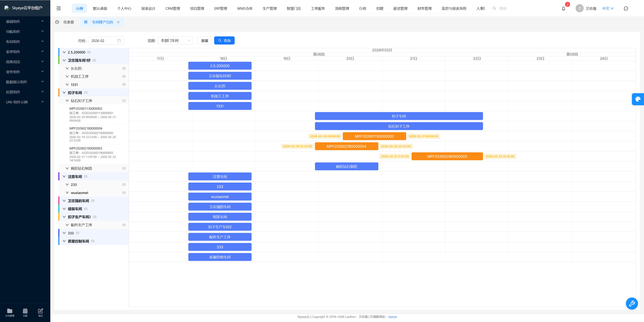
Task: Collapse the 扣子车间 tree node
Action: (x=64, y=93)
